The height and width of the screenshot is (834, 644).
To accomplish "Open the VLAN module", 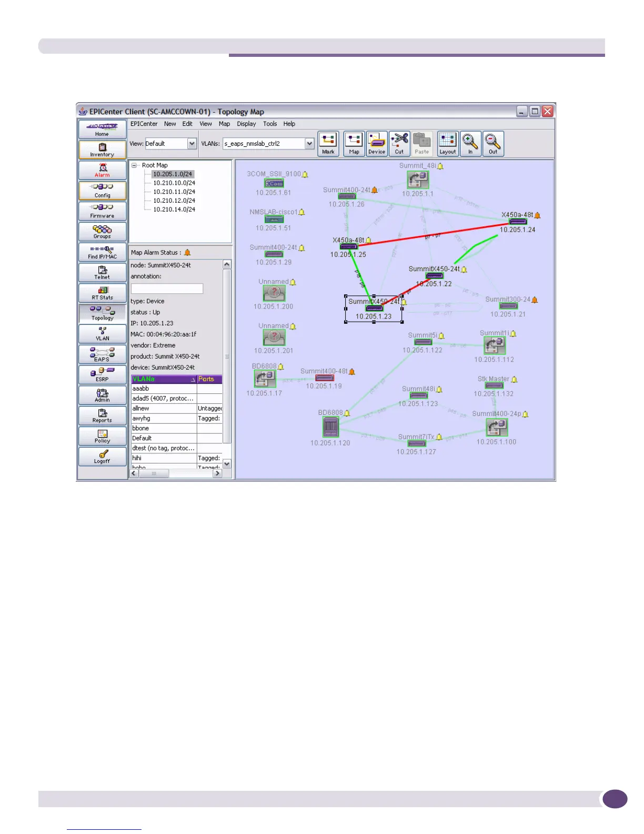I will [x=102, y=334].
